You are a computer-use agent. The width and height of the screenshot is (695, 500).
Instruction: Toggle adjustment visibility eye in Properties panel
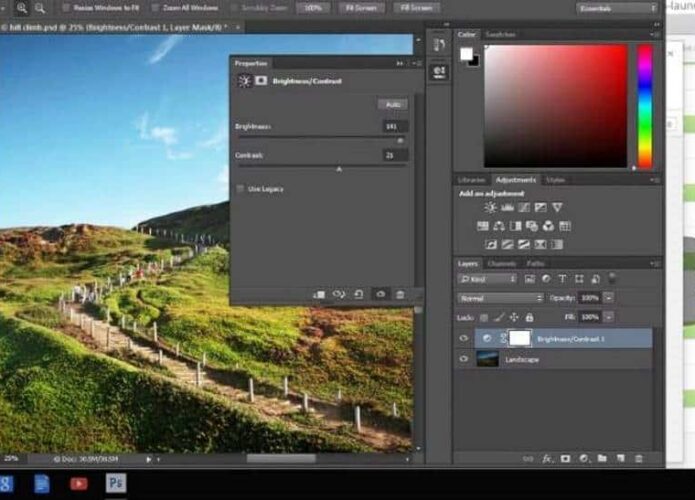[x=380, y=294]
